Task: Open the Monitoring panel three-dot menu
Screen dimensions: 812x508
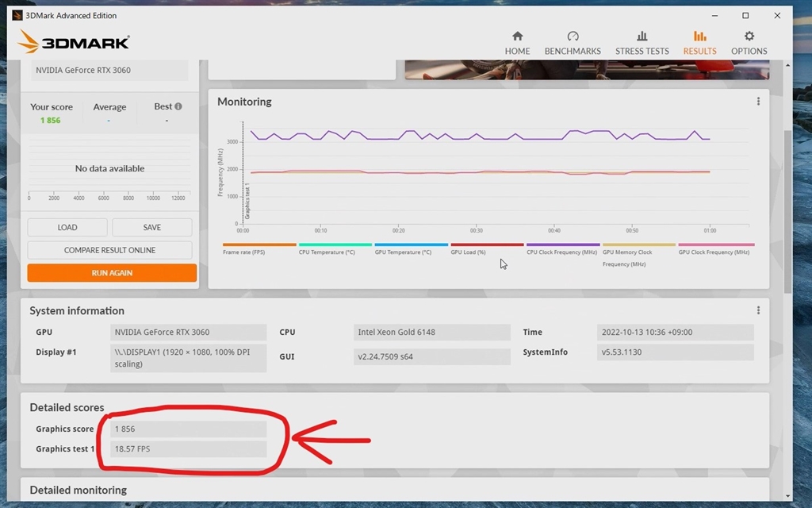Action: pos(758,102)
